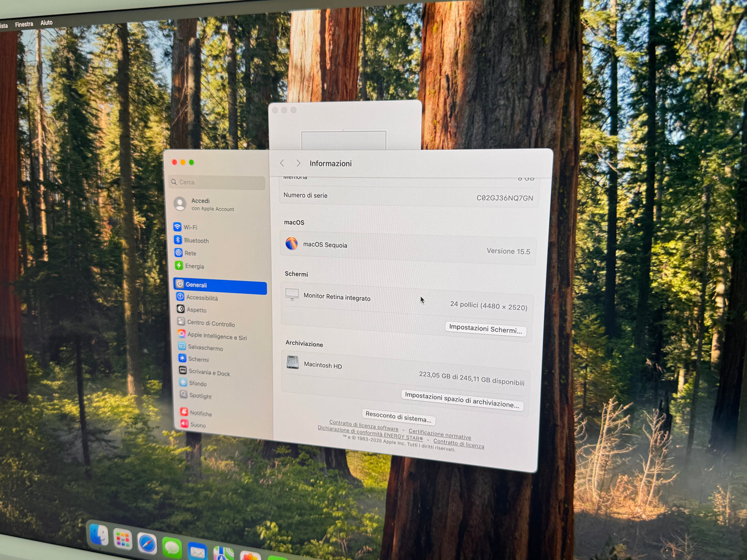Click the Macintosh HD drive icon
747x560 pixels.
[x=293, y=363]
